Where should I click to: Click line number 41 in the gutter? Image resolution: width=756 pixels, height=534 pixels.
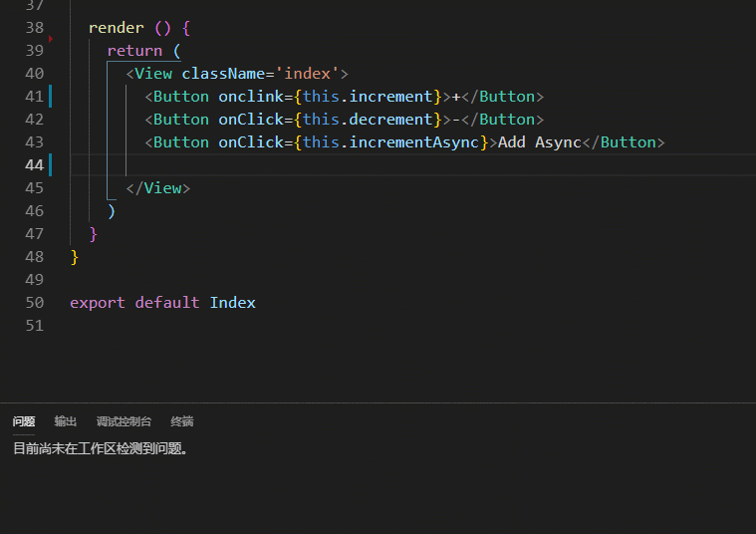click(34, 97)
